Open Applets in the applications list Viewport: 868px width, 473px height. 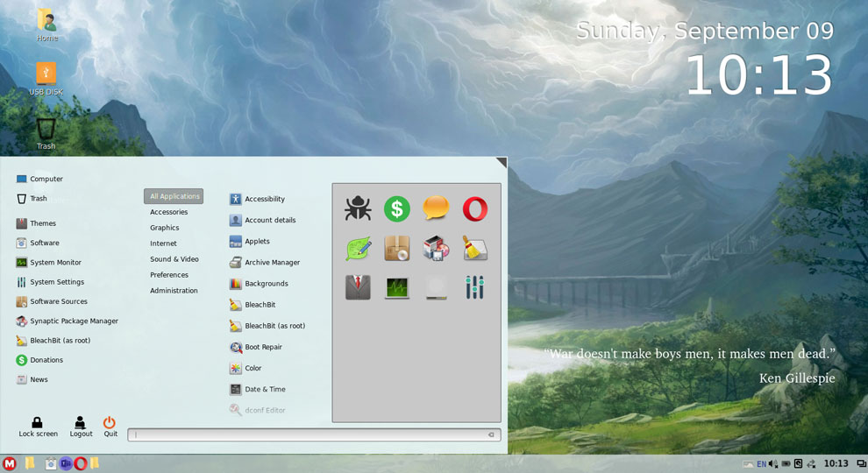click(x=250, y=241)
